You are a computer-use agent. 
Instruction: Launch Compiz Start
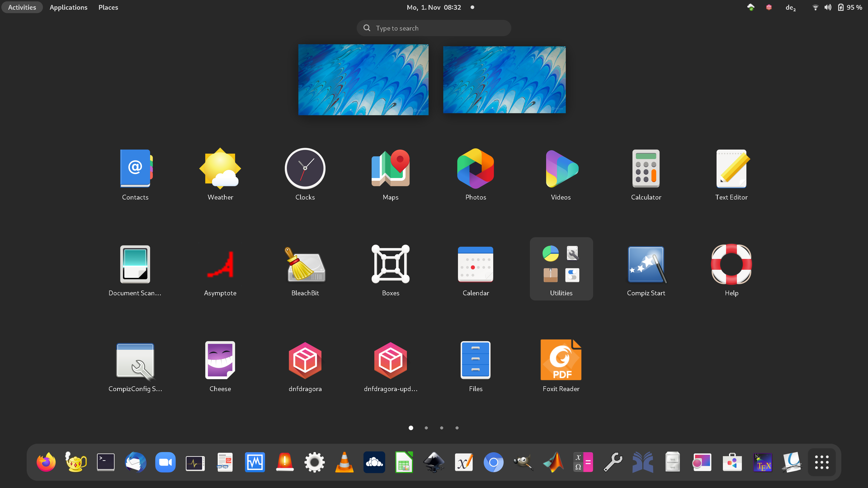(x=646, y=265)
